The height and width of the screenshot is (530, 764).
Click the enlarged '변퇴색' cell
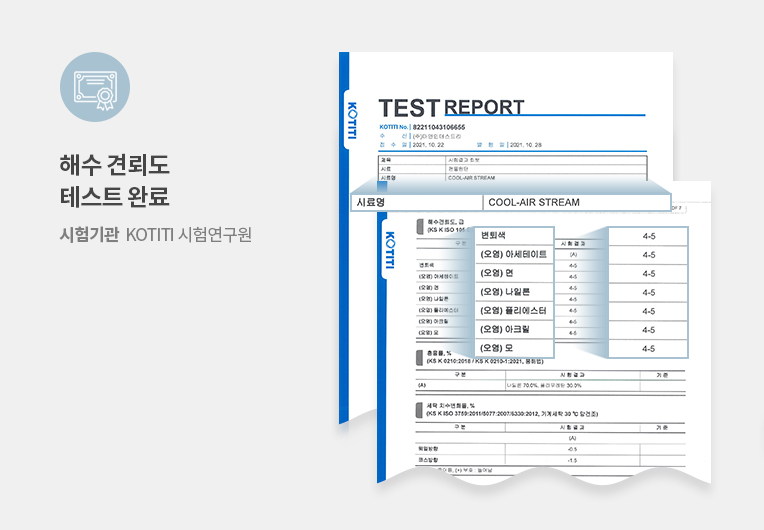515,236
